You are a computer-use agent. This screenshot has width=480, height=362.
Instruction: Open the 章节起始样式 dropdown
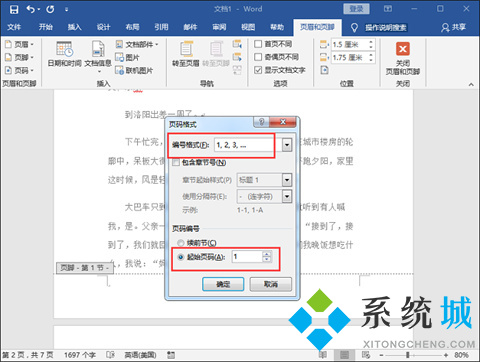point(287,180)
